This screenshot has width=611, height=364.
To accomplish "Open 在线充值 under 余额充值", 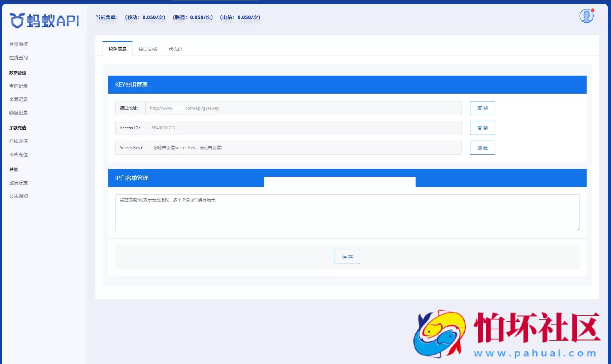I will [x=18, y=141].
